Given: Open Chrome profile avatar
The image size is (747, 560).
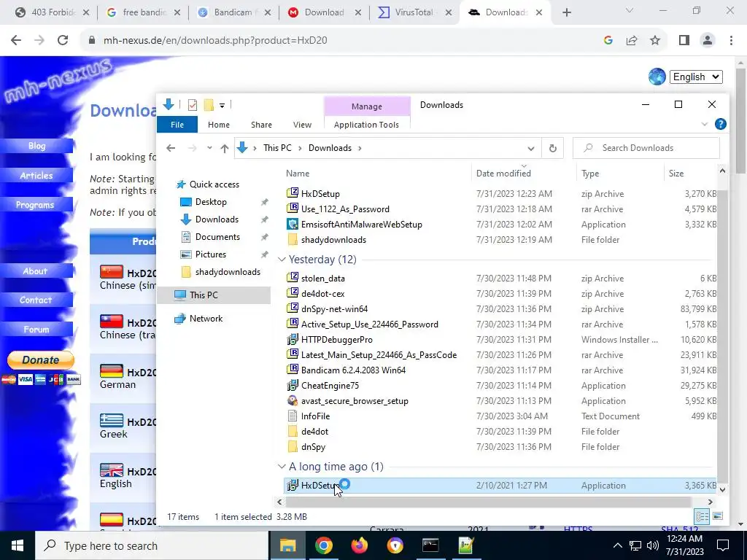Looking at the screenshot, I should click(x=708, y=40).
